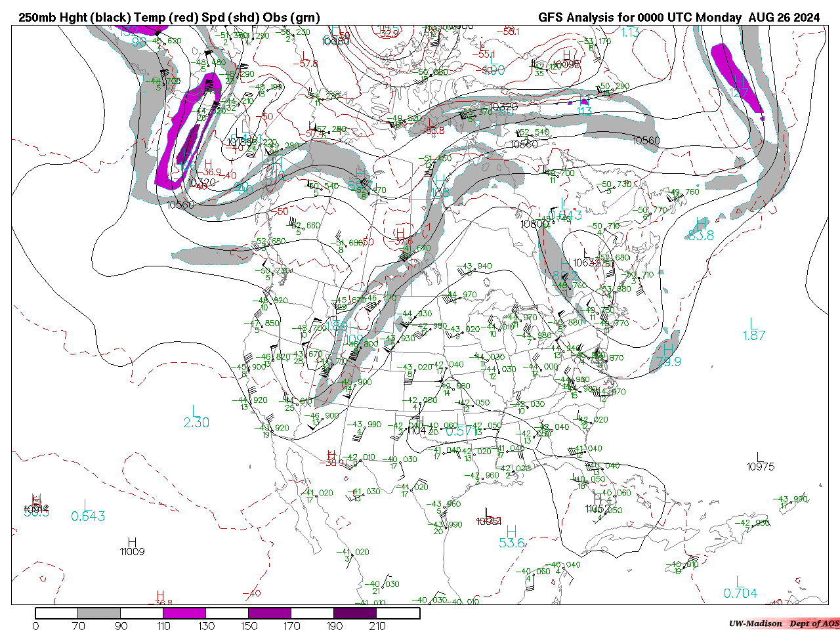This screenshot has height=630, width=840.
Task: Click the cyan H 79.9 wind speed maximum
Action: 668,356
